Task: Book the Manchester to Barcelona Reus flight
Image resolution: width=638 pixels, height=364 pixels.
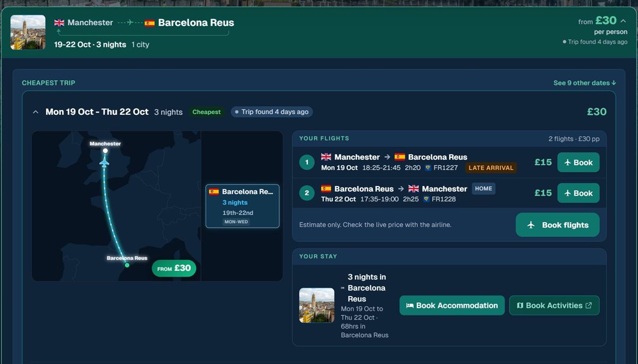Action: click(578, 163)
